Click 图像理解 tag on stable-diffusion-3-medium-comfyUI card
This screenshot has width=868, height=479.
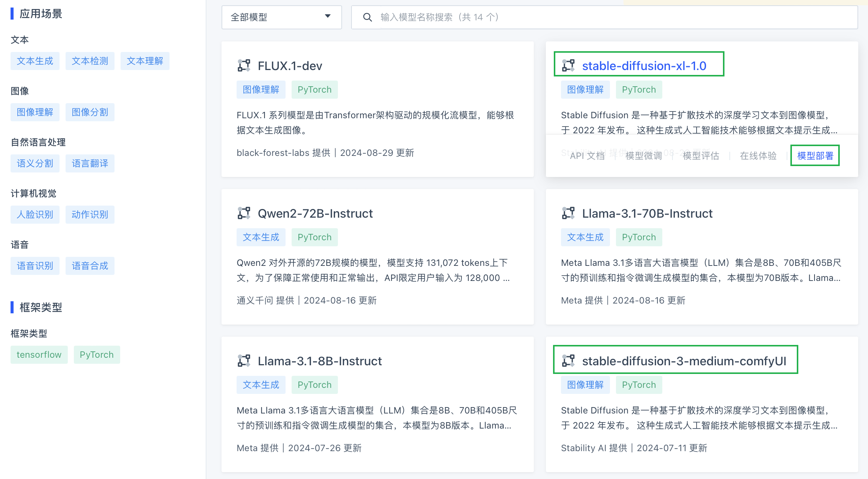click(x=585, y=385)
